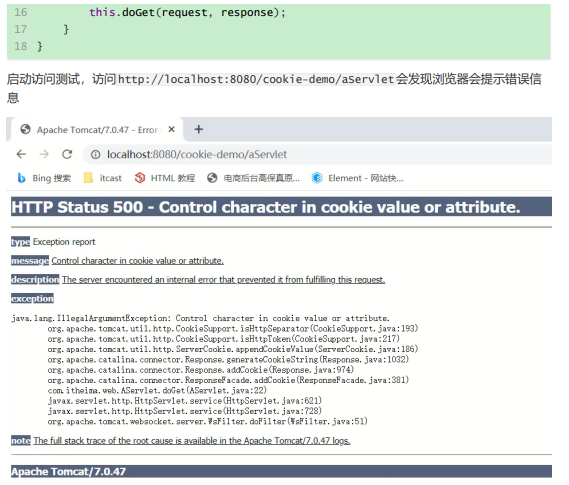
Task: Click Response.addCookie(Response.java:974) line
Action: pyautogui.click(x=201, y=370)
